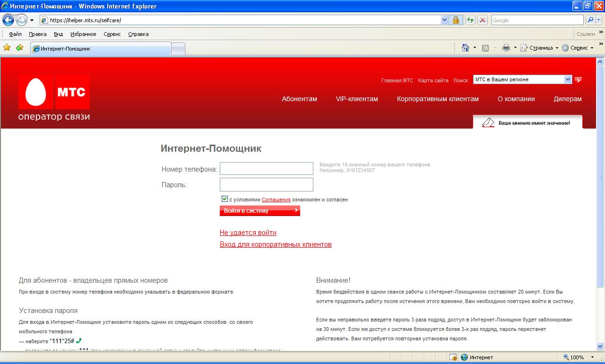Expand the print options dropdown arrow

tap(515, 48)
